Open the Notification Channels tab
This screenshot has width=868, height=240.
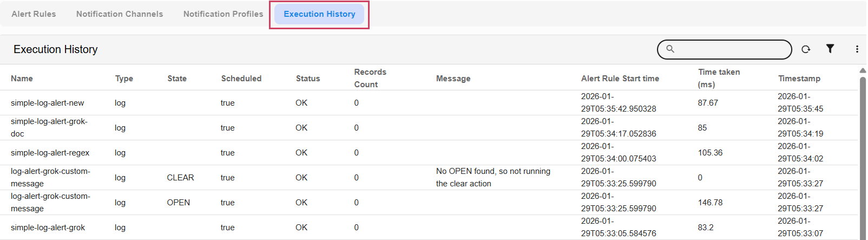click(119, 14)
